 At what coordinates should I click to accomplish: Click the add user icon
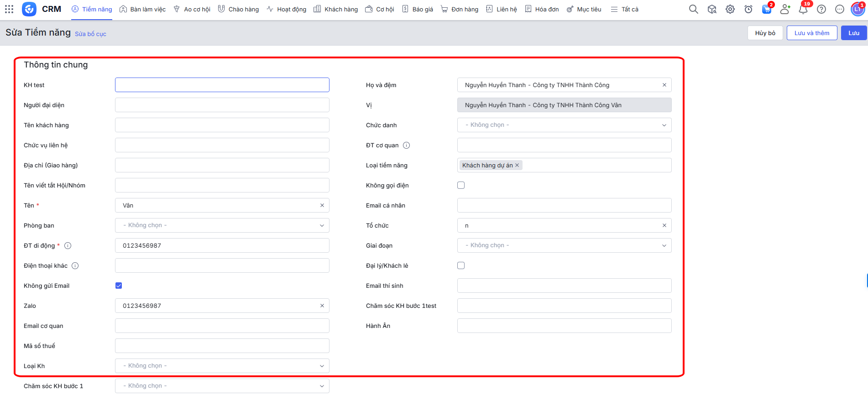785,9
